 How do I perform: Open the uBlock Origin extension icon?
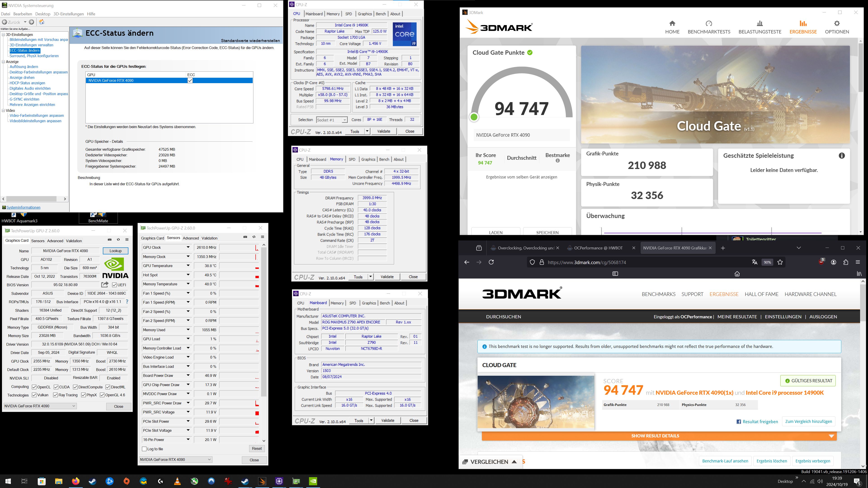(821, 262)
